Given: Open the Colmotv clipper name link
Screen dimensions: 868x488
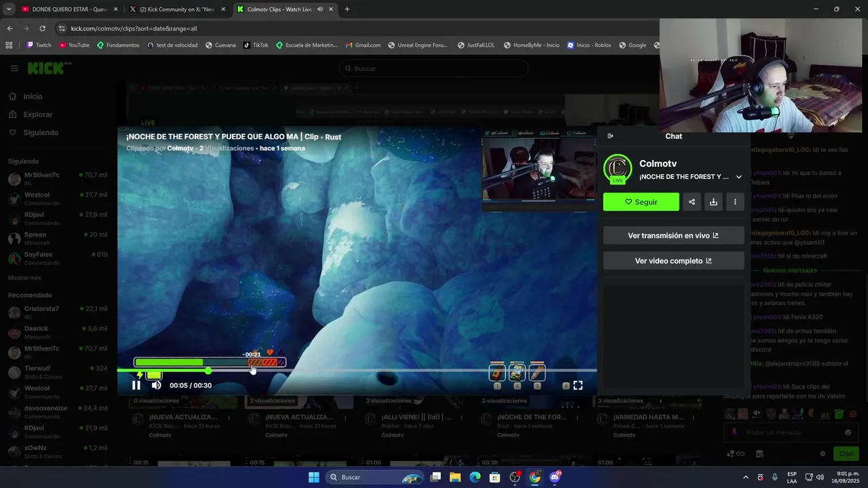Looking at the screenshot, I should point(180,148).
